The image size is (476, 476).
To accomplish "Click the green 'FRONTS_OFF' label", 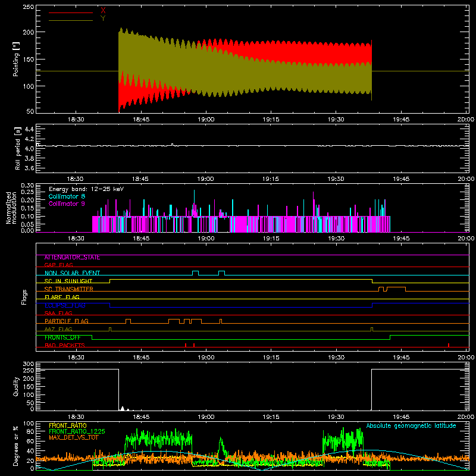I will 62,337.
